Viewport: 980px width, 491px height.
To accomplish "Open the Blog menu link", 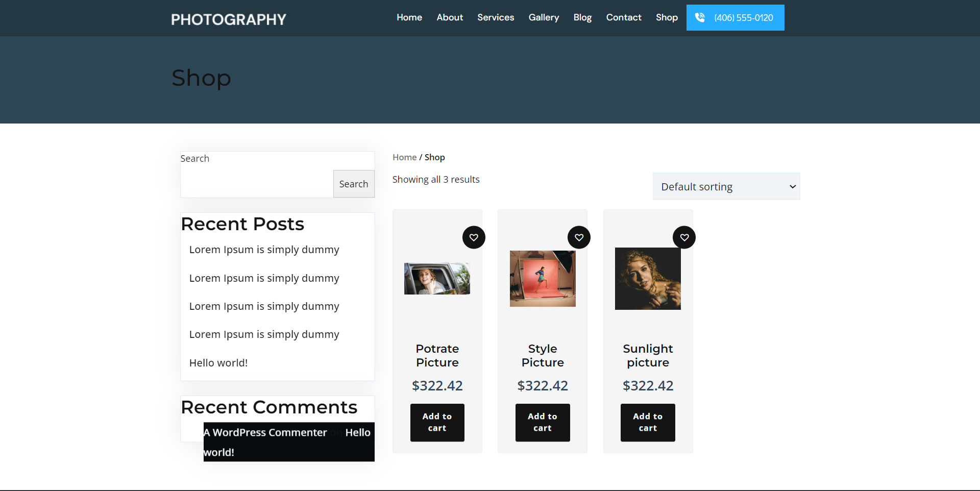I will (582, 17).
